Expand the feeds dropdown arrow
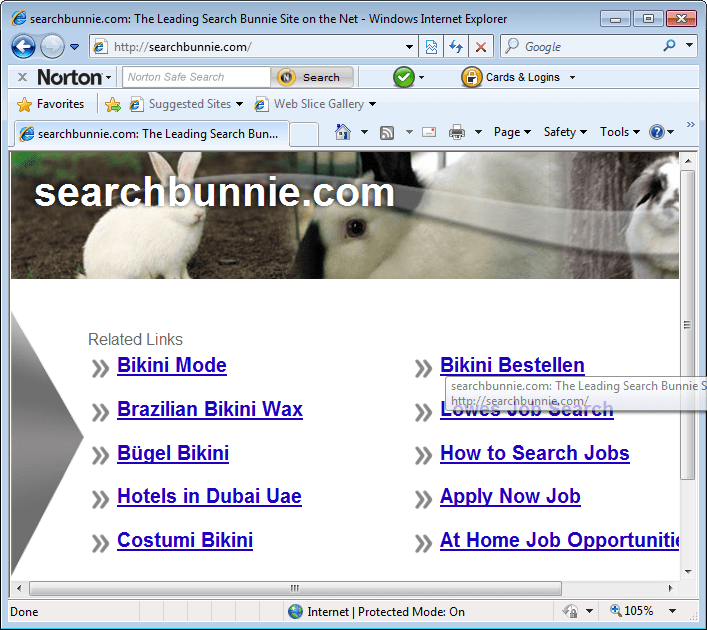 pos(409,132)
